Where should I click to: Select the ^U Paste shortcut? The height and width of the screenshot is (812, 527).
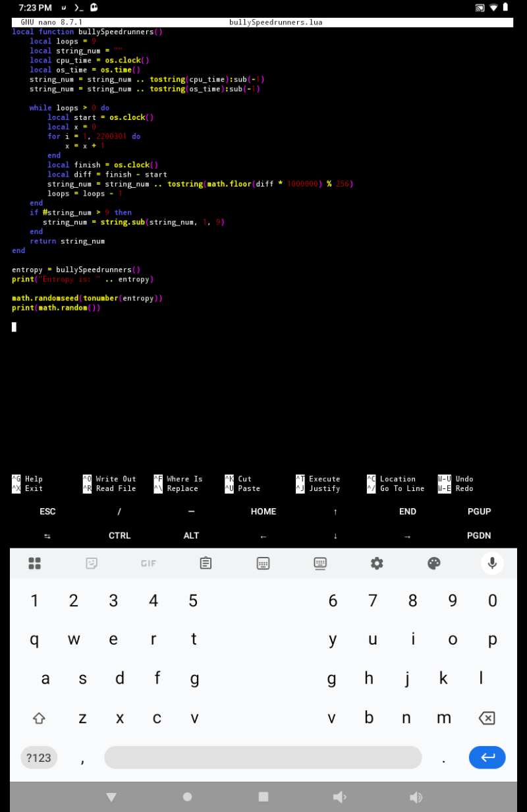click(242, 488)
